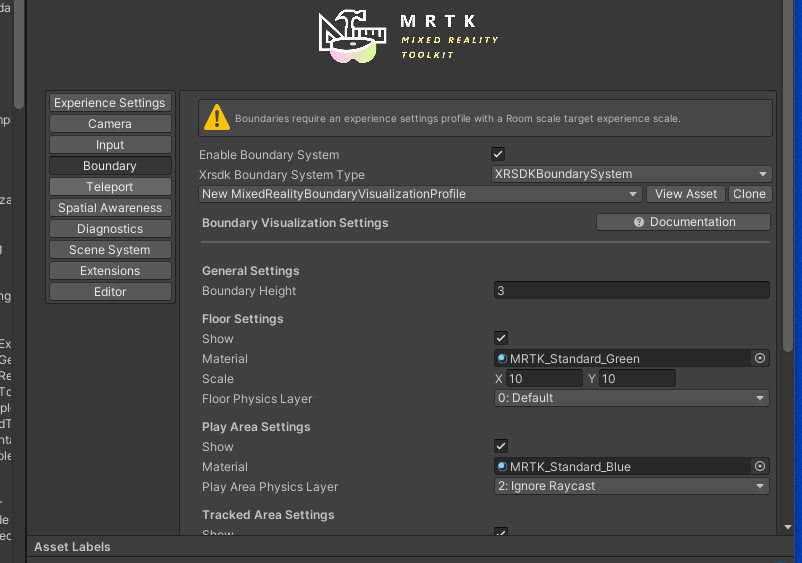Open Xrsdk Boundary System Type dropdown
The width and height of the screenshot is (802, 563).
[x=631, y=174]
